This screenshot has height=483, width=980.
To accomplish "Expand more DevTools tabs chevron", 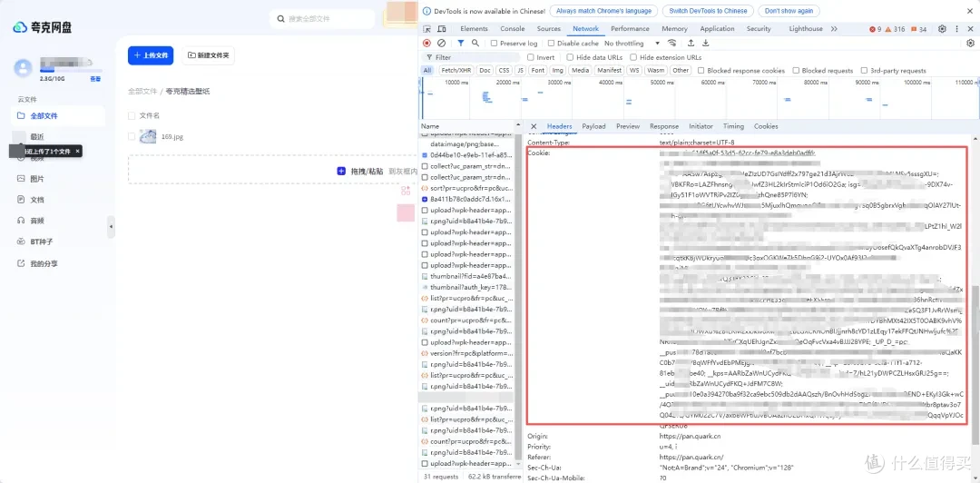I will 834,29.
